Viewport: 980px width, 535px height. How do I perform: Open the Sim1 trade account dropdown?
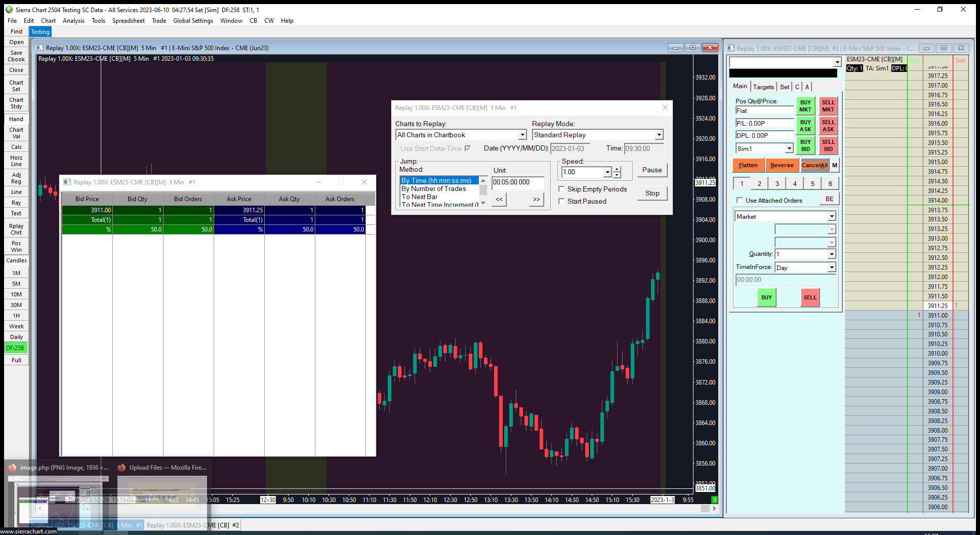coord(789,148)
